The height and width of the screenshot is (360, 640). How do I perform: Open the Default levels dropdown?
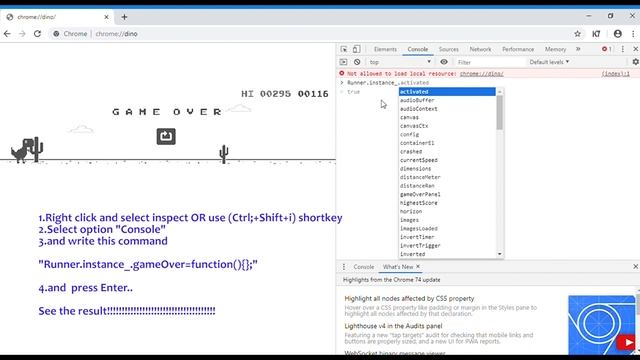pos(549,62)
